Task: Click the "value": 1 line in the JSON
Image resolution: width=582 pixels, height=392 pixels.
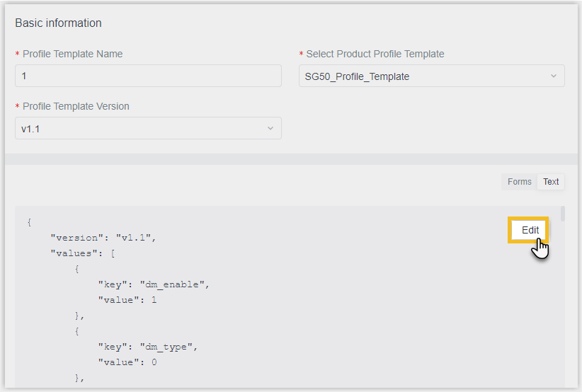Action: coord(127,300)
